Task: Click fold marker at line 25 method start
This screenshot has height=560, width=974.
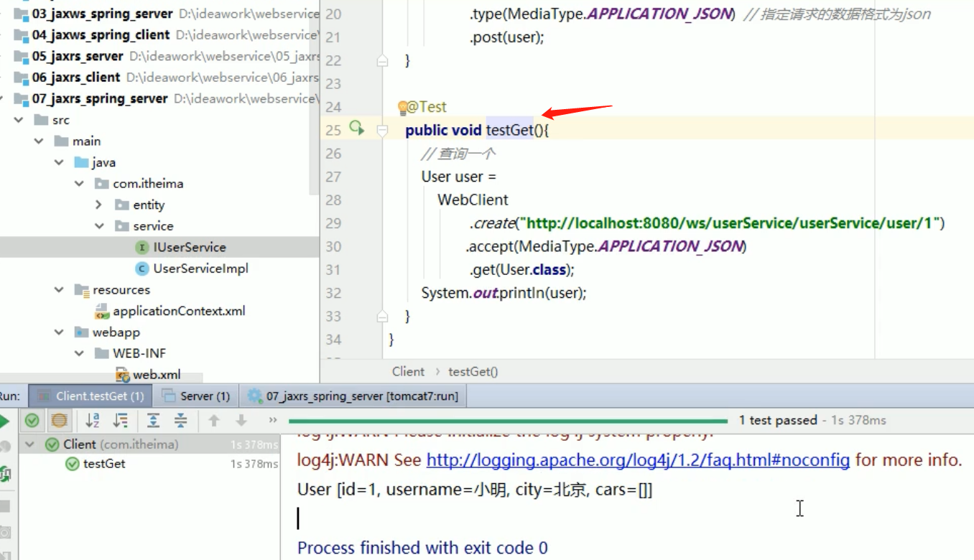Action: click(x=383, y=130)
